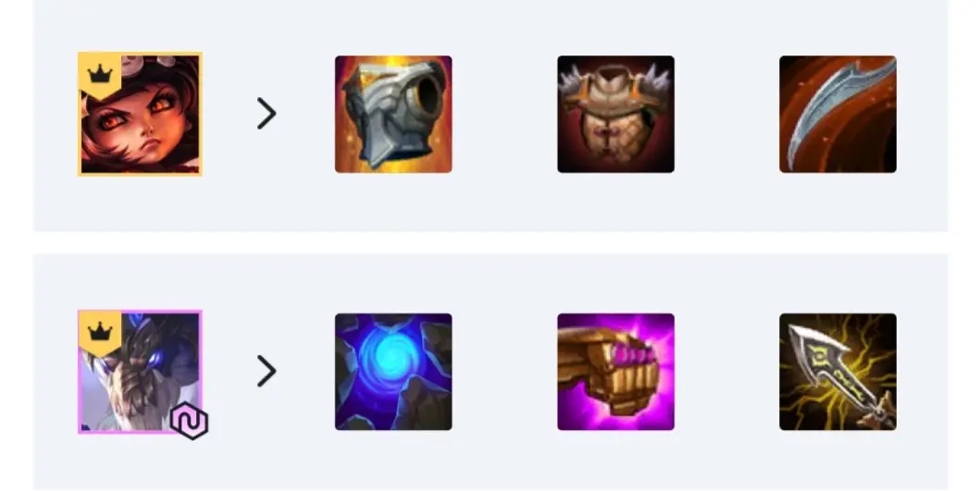Open the Annie champion portrait
Viewport: 980px width, 491px height.
tap(140, 114)
